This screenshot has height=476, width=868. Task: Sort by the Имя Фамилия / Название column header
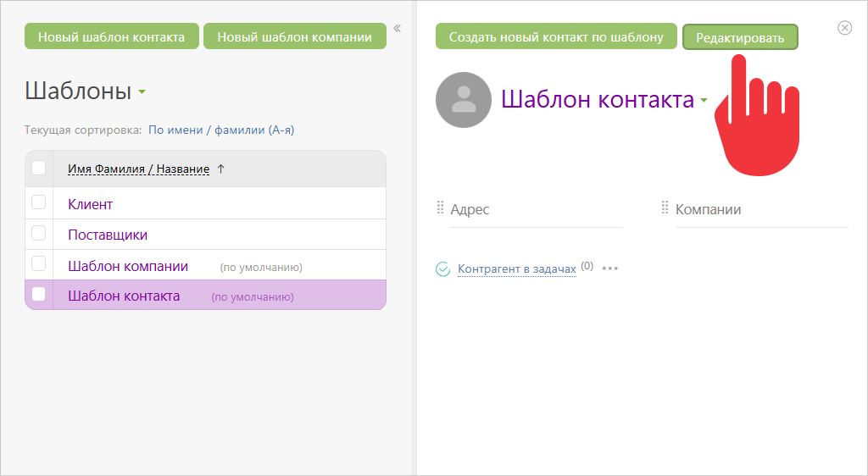(x=138, y=169)
